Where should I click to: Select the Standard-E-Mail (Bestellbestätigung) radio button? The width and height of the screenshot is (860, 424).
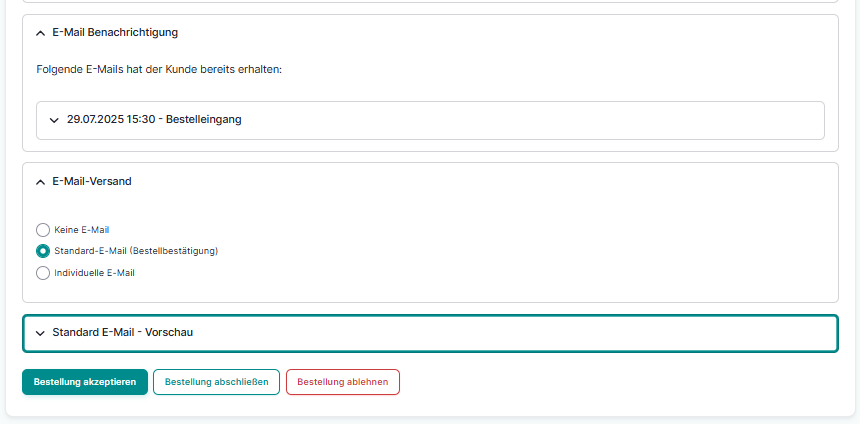click(x=43, y=251)
